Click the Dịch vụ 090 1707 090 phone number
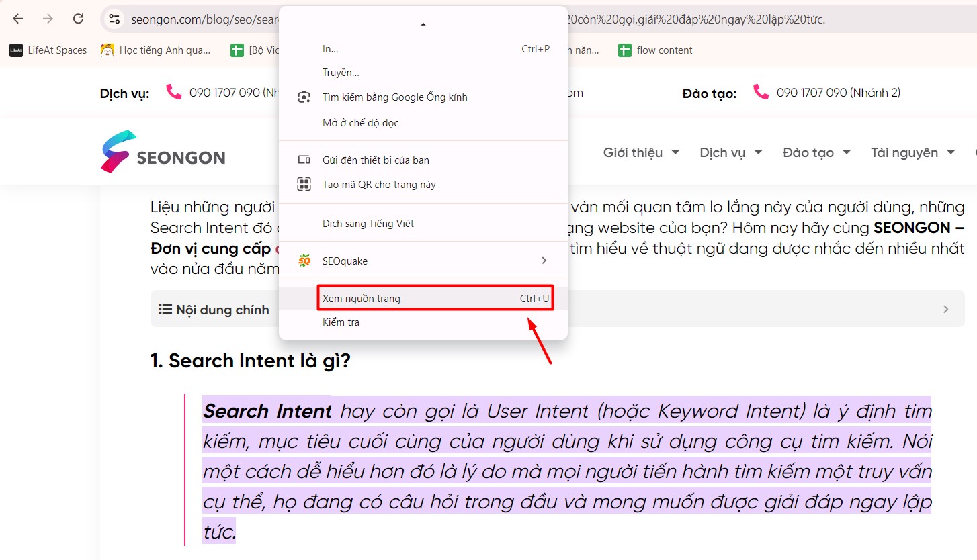The height and width of the screenshot is (560, 977). (x=234, y=93)
